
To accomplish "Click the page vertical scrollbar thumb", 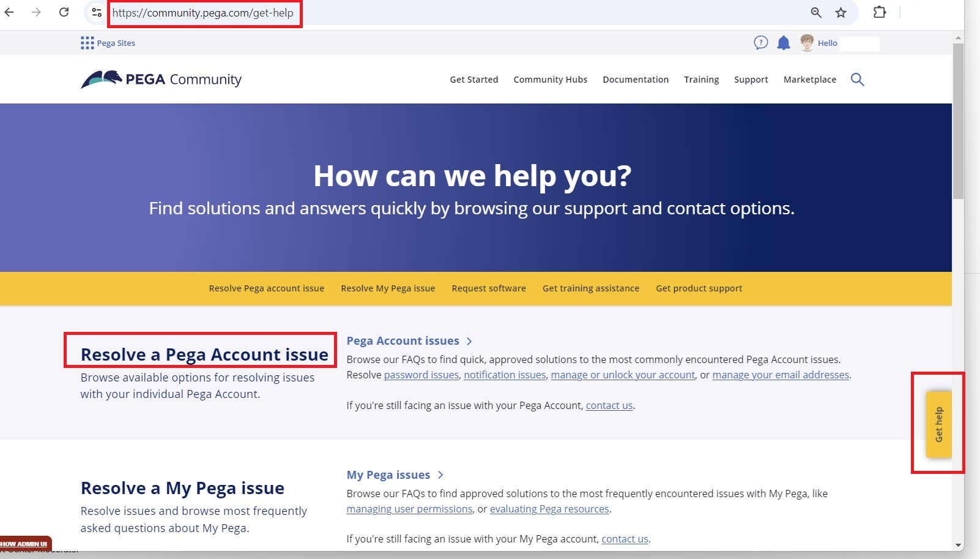I will pyautogui.click(x=958, y=121).
